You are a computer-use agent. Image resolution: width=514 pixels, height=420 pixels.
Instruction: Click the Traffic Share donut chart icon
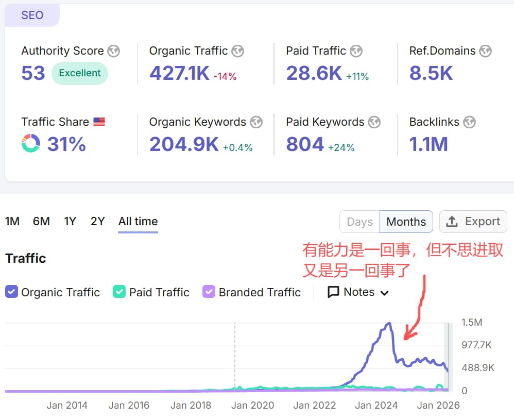point(31,143)
